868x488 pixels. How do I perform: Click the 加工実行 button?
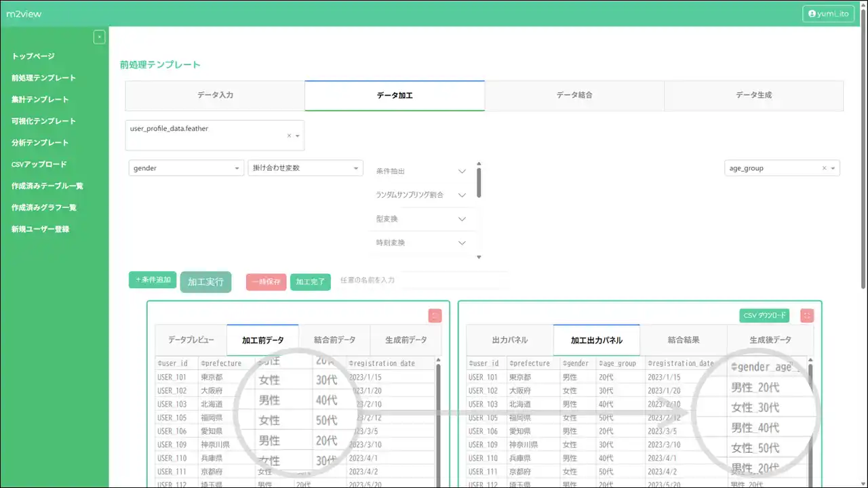[205, 282]
